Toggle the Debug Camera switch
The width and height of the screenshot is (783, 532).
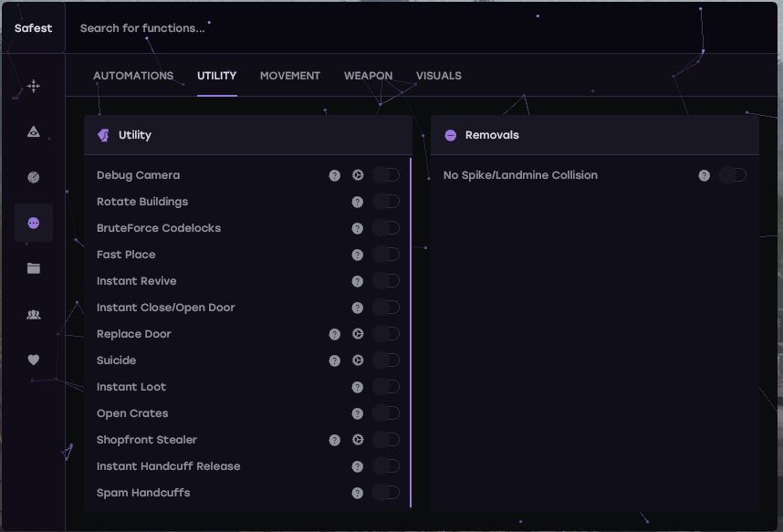(x=385, y=175)
